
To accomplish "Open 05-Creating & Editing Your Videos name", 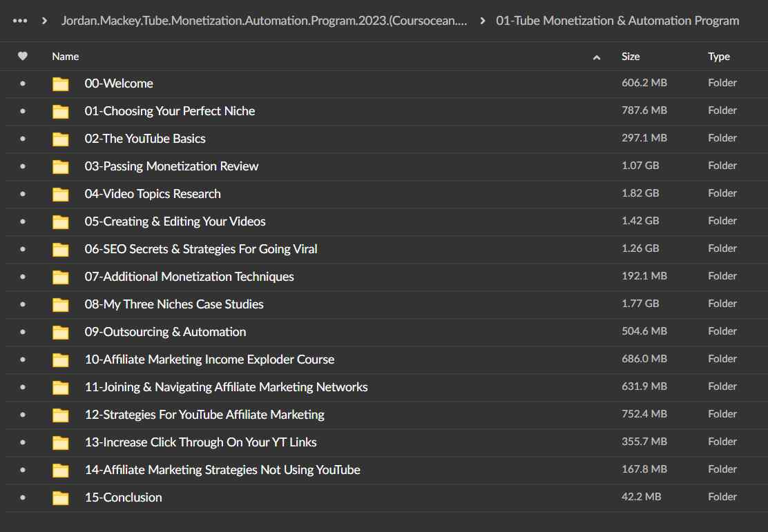I will click(175, 221).
